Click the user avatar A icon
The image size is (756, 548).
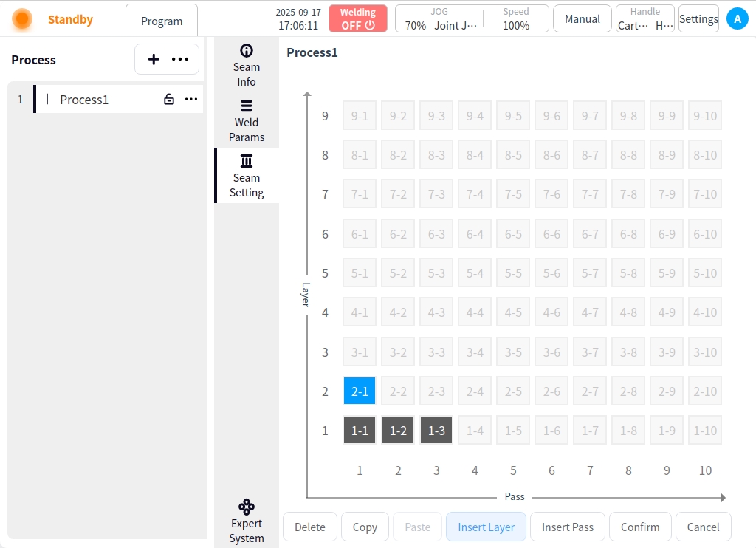737,19
